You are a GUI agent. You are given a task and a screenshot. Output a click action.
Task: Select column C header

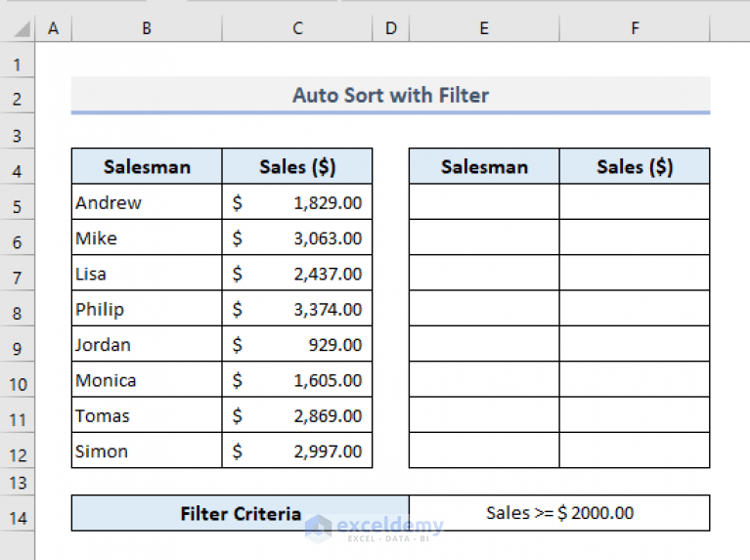(297, 28)
